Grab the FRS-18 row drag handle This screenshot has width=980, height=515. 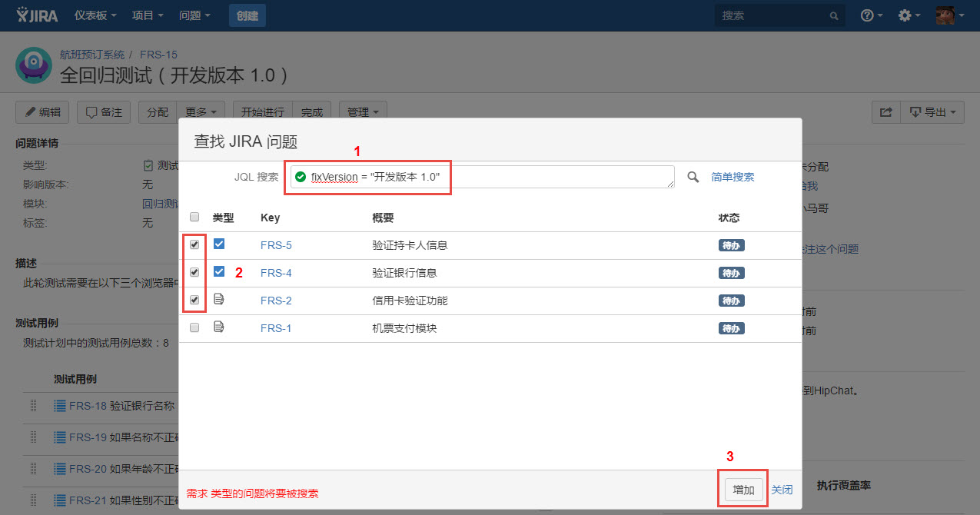click(33, 405)
